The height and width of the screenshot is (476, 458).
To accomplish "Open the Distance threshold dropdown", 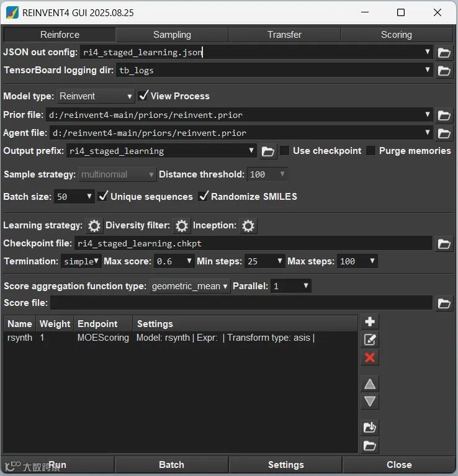I will point(282,174).
